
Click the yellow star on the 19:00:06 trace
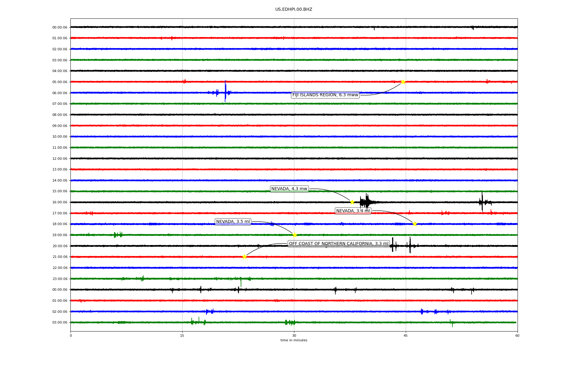295,235
